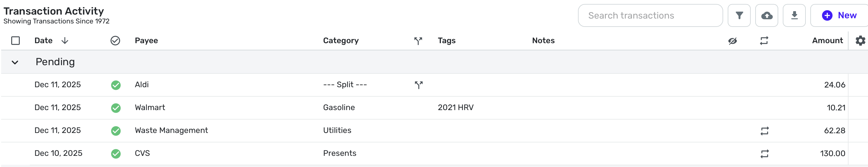Open the Gasoline category on Walmart row
This screenshot has width=868, height=167.
click(339, 108)
